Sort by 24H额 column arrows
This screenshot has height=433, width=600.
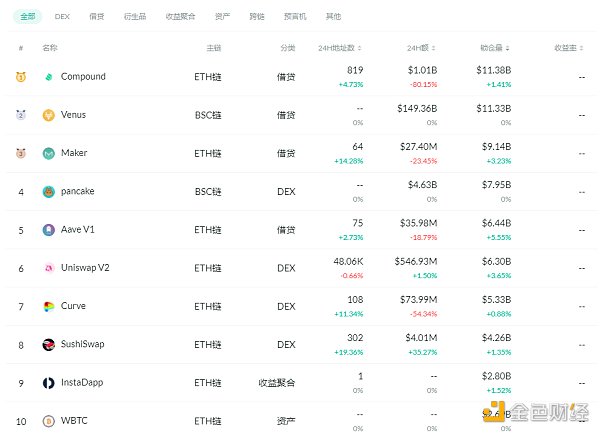pos(434,48)
